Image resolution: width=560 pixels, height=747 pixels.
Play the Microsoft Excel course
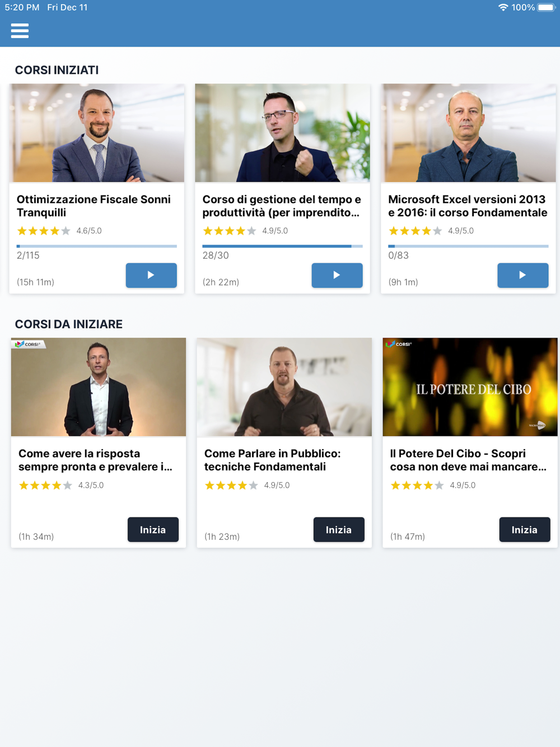pyautogui.click(x=523, y=275)
